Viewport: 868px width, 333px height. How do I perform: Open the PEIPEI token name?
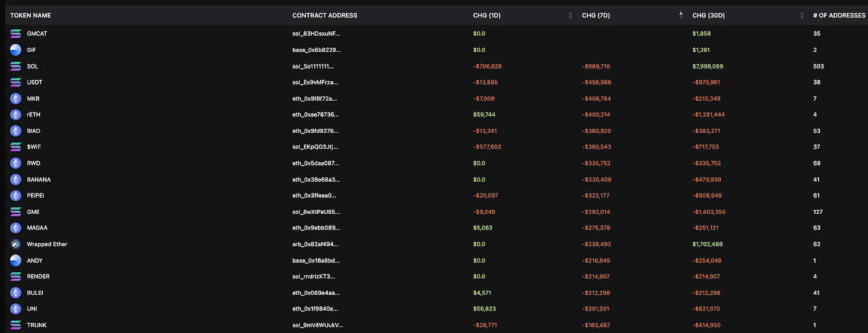coord(36,195)
